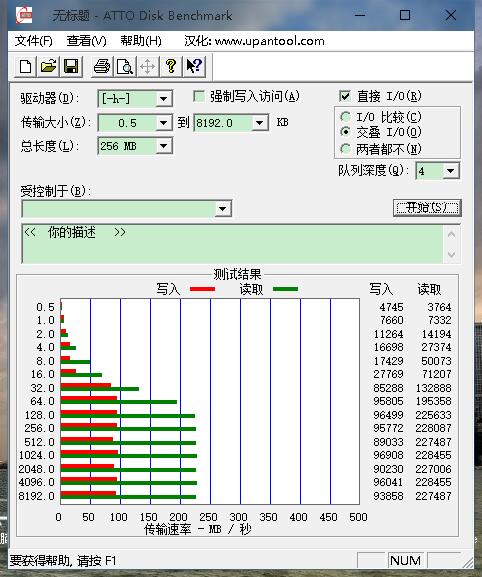Open the 文件(F) menu

click(x=33, y=41)
